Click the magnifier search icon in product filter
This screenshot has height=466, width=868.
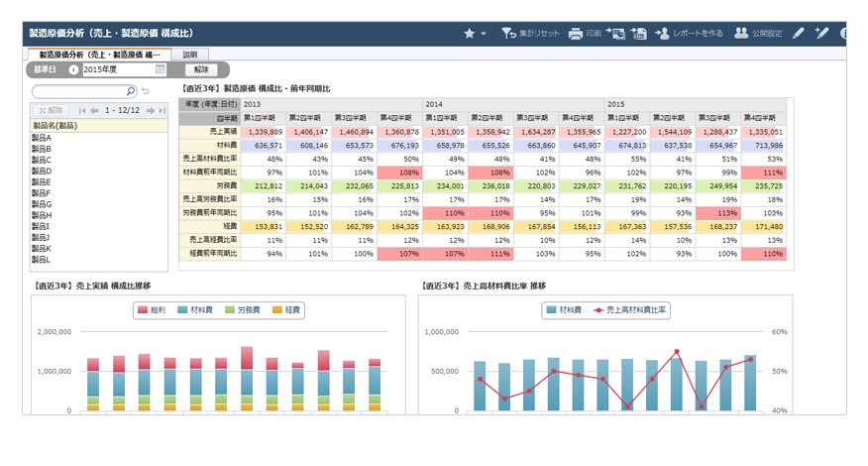pyautogui.click(x=132, y=91)
